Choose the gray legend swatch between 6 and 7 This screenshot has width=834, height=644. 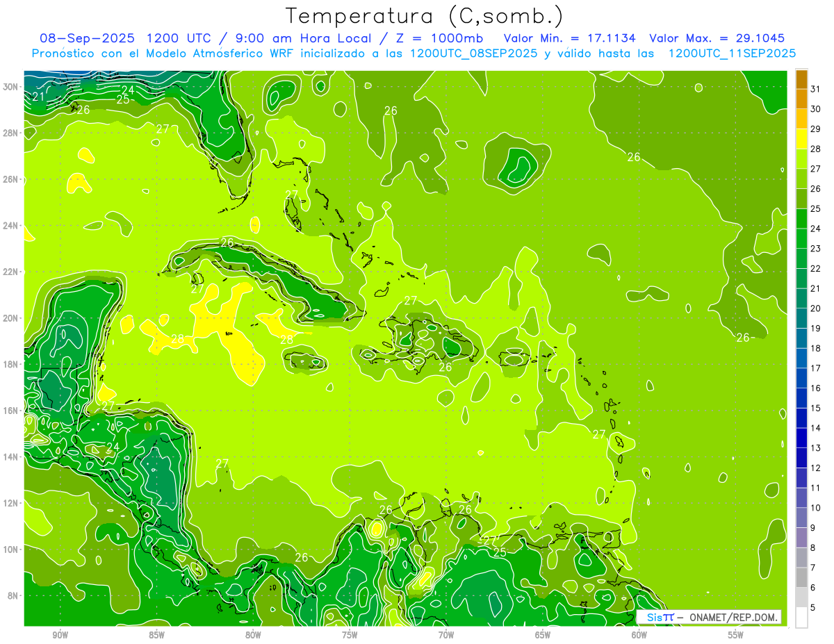point(801,577)
